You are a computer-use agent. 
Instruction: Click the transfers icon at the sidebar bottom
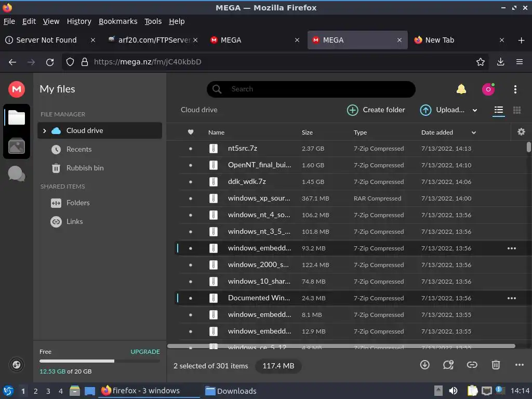coord(16,365)
